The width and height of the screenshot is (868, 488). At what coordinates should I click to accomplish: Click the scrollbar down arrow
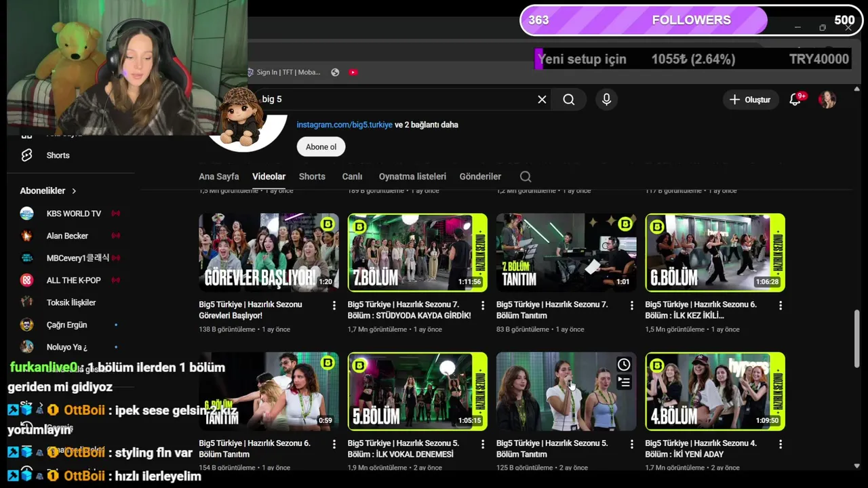(x=857, y=466)
